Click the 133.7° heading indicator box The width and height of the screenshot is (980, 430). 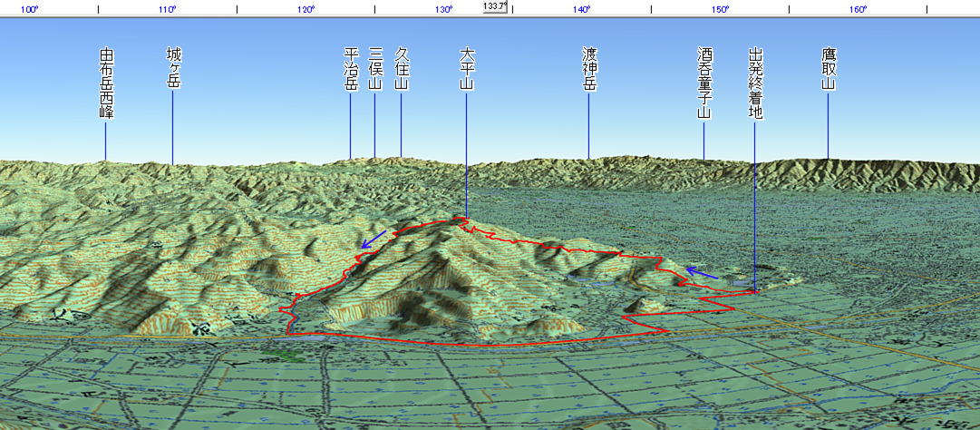pos(495,5)
